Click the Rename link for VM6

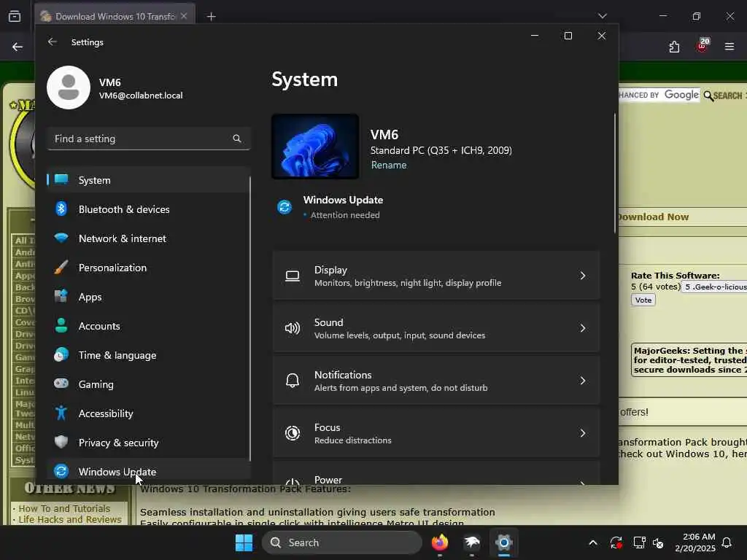389,165
